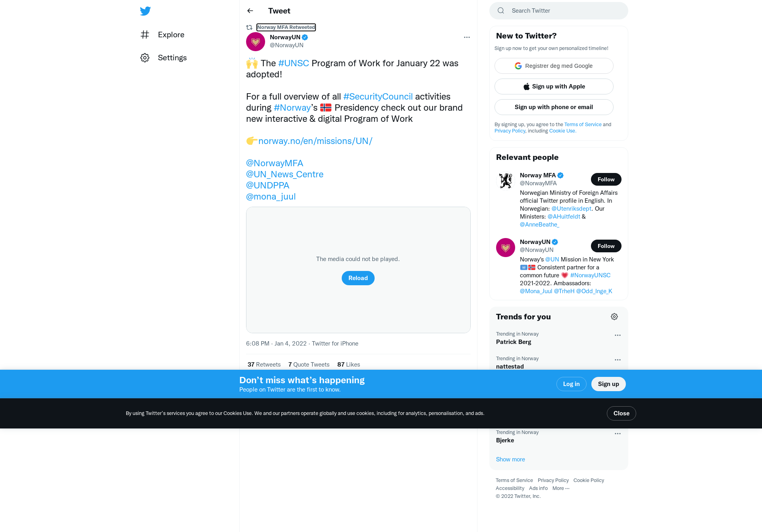Sign up with Apple
The width and height of the screenshot is (762, 532).
(554, 86)
